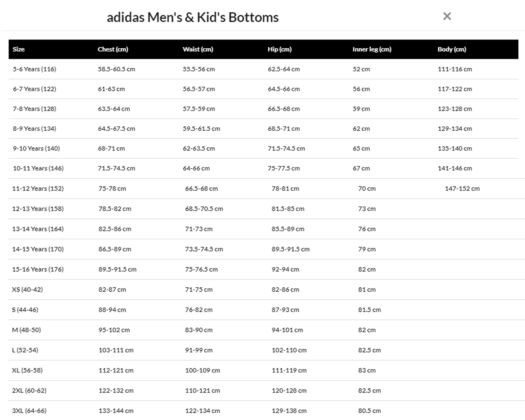Select the 5-6 Years (116) size row

click(x=263, y=69)
